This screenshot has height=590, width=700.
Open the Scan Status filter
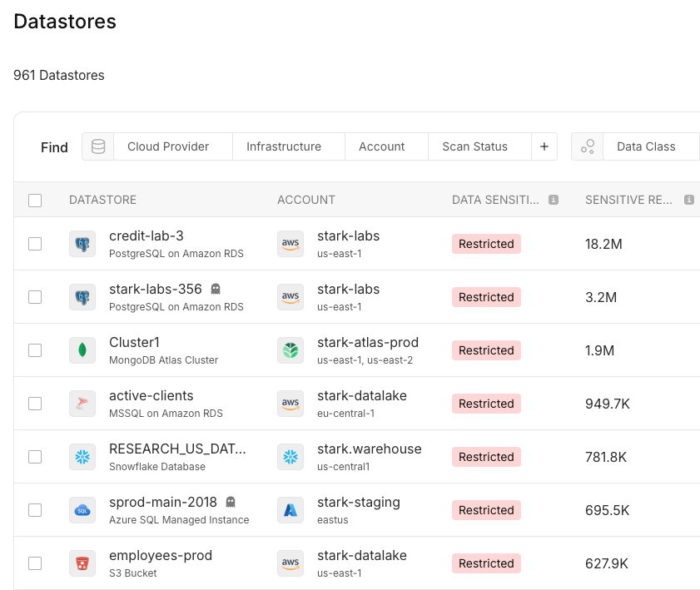click(480, 146)
